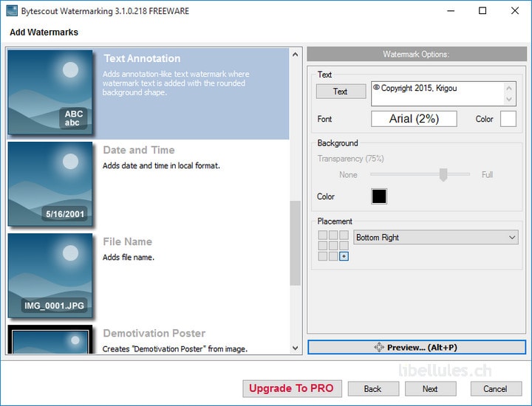Select the File Name watermark thumbnail
Screen dimensions: 532x406
pos(50,275)
